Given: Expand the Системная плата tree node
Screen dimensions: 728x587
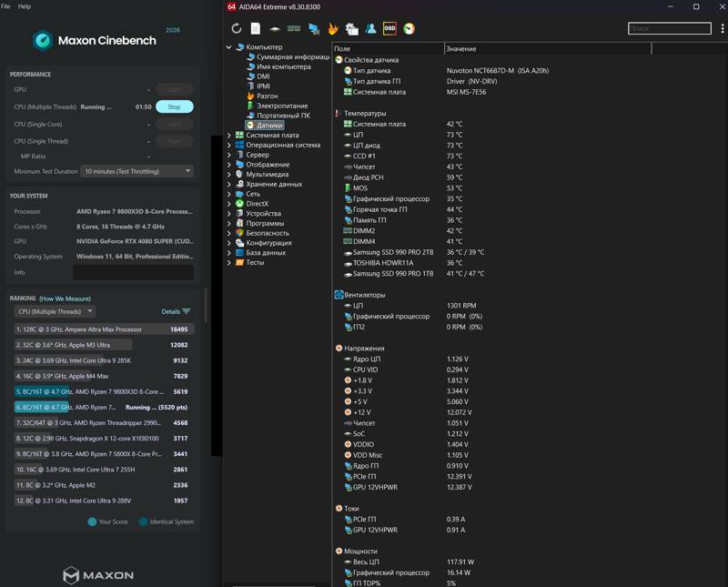Looking at the screenshot, I should coord(229,135).
